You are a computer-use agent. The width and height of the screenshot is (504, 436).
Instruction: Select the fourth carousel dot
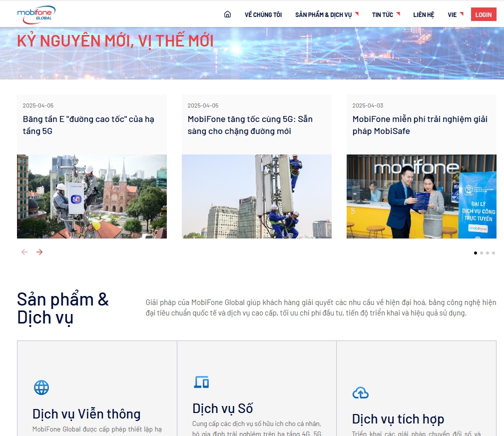coord(494,253)
